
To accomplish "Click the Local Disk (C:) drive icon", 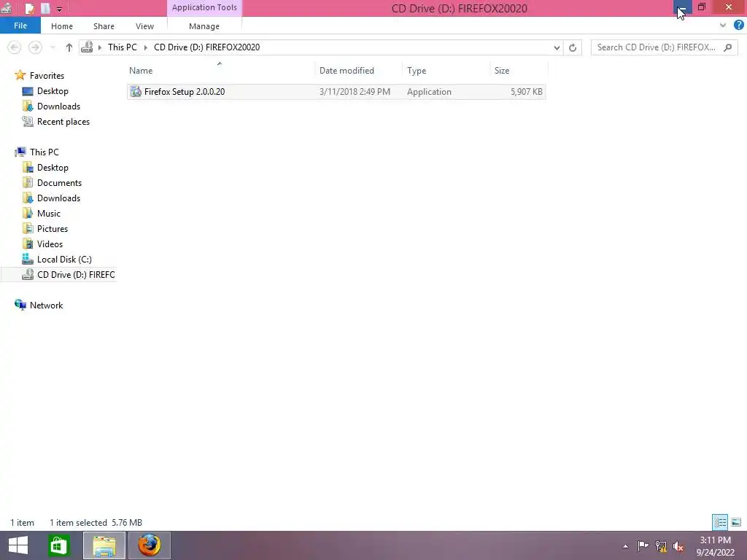I will point(28,259).
